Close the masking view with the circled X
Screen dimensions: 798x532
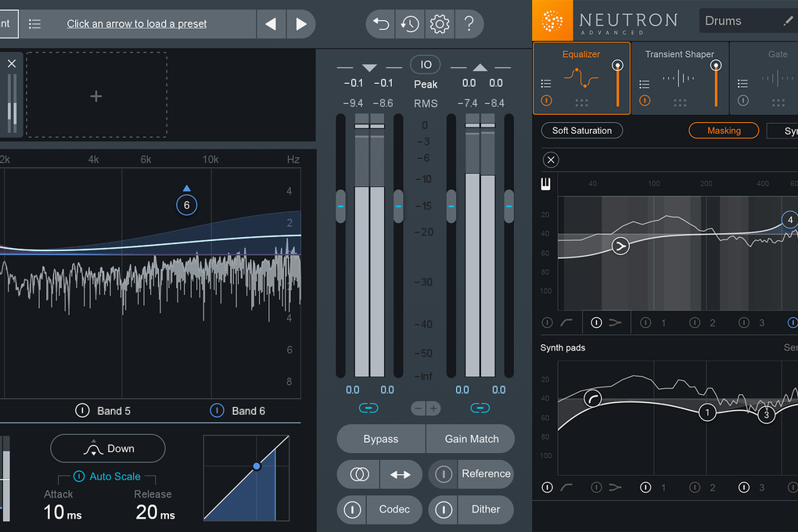click(551, 160)
